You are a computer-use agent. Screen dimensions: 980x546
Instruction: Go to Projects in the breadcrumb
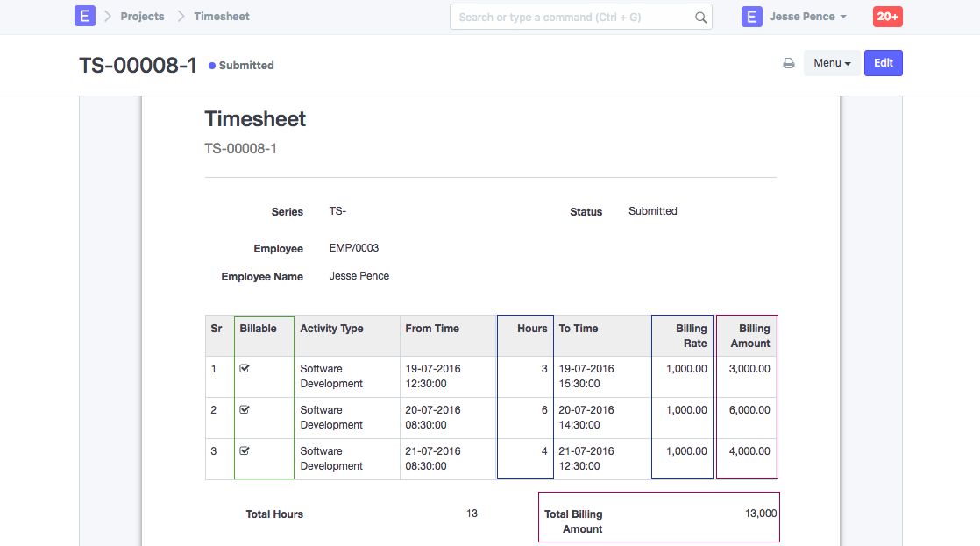142,17
